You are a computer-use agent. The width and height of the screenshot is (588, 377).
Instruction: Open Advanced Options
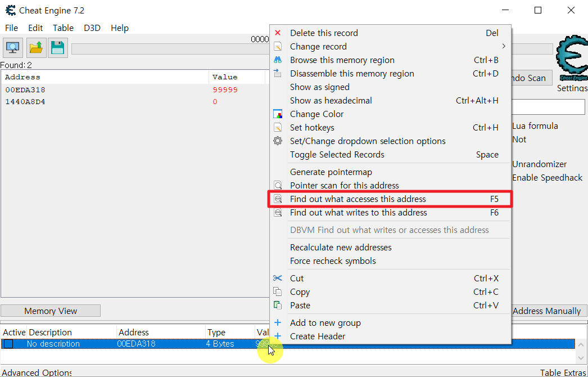[x=37, y=372]
